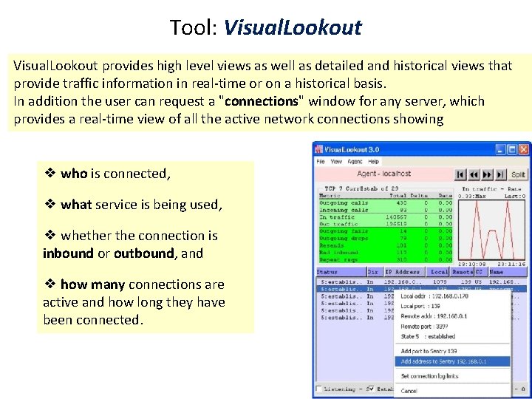Sort by Name column header
Image resolution: width=532 pixels, height=399 pixels.
[508, 272]
